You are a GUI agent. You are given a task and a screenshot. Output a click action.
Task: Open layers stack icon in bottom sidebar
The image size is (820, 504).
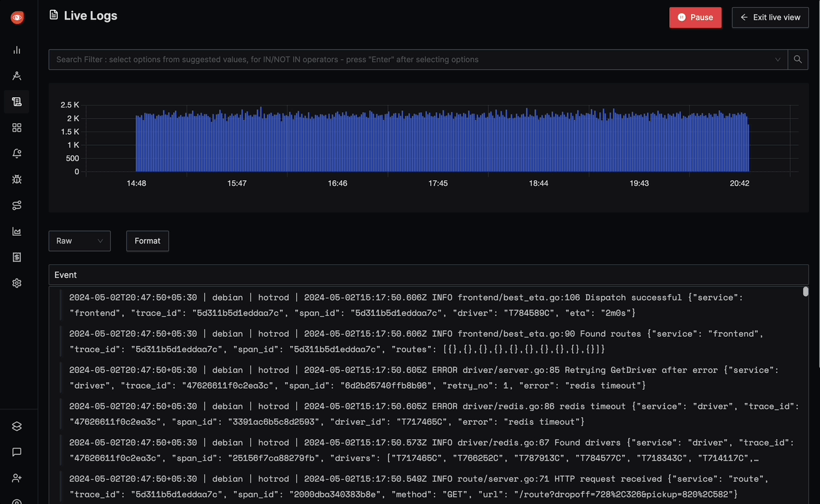[x=17, y=426]
